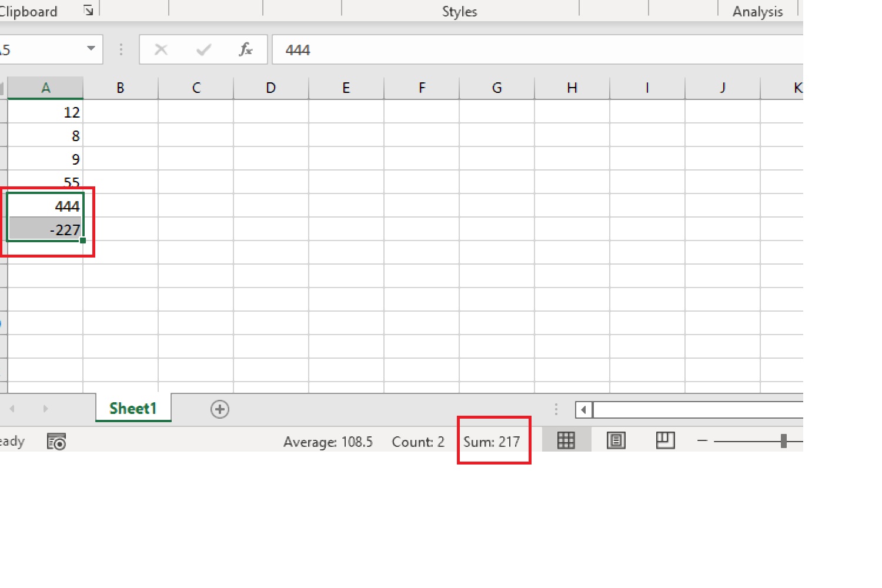Expand the Name Box dropdown
The width and height of the screenshot is (882, 588).
91,49
